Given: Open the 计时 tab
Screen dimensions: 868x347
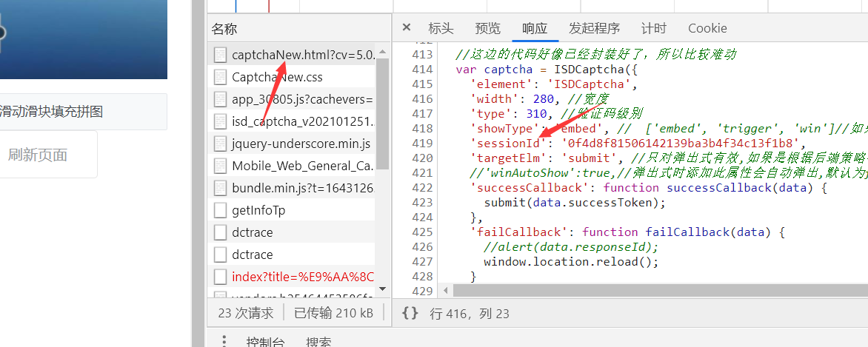Looking at the screenshot, I should 654,28.
